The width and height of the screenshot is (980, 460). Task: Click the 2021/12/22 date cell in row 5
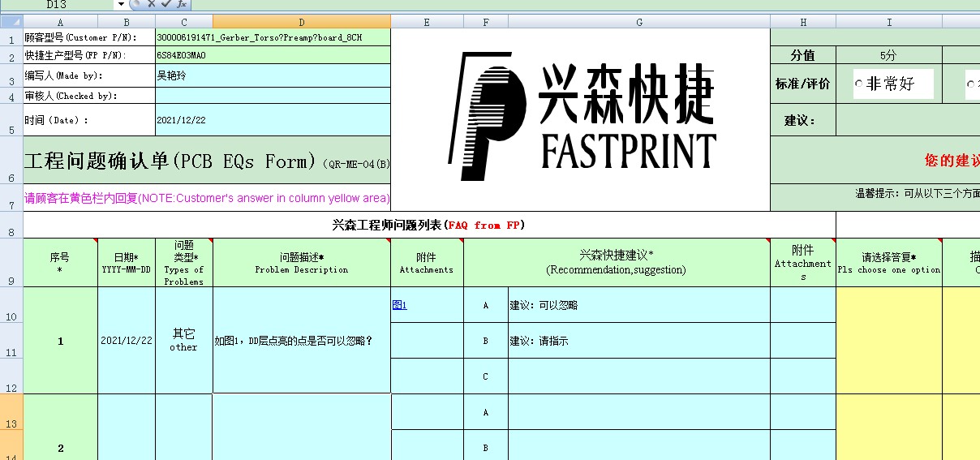pos(273,120)
